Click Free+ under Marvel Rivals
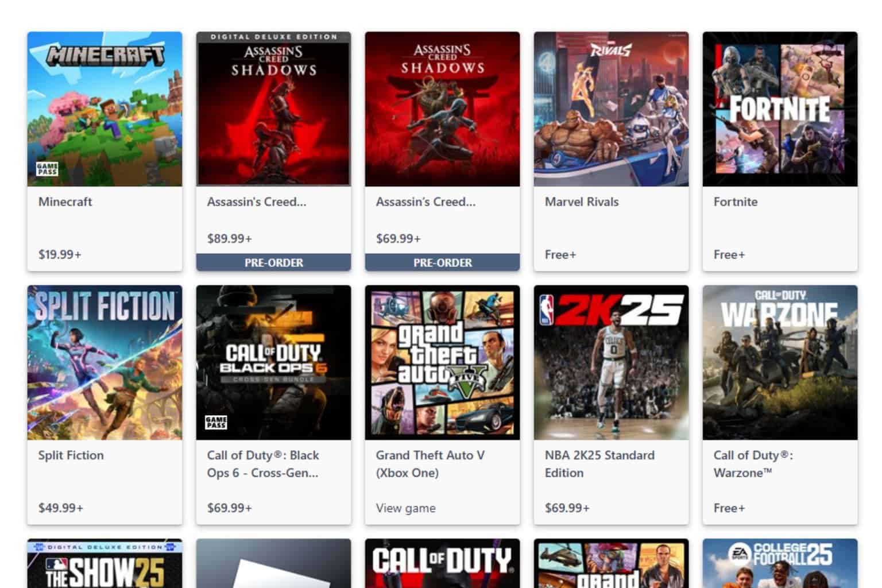This screenshot has height=588, width=882. click(x=560, y=254)
